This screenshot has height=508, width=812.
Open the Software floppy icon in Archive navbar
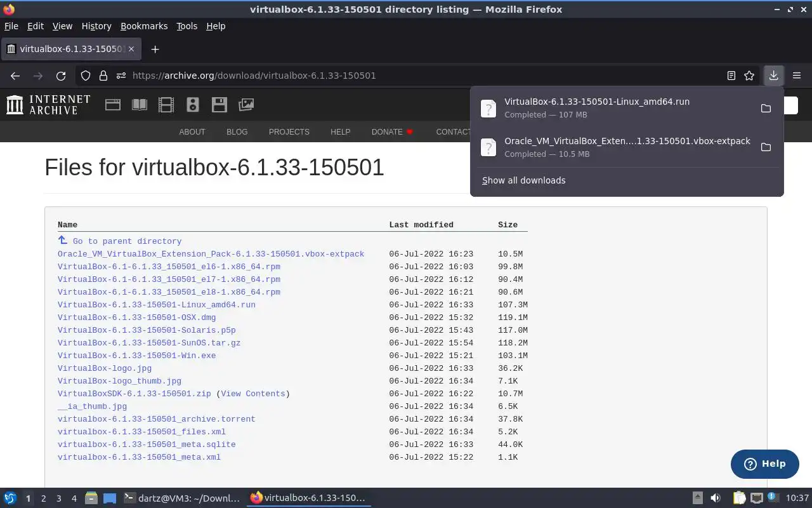(x=219, y=105)
